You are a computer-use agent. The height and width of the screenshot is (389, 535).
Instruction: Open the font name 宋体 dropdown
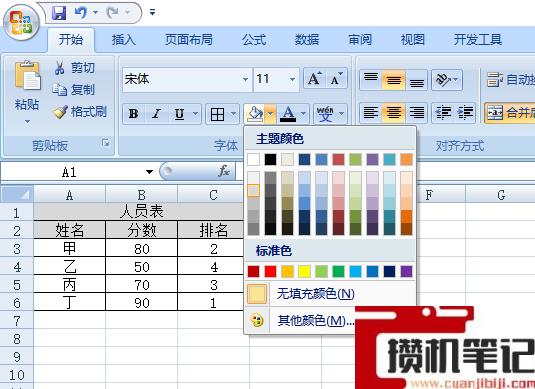pos(245,80)
